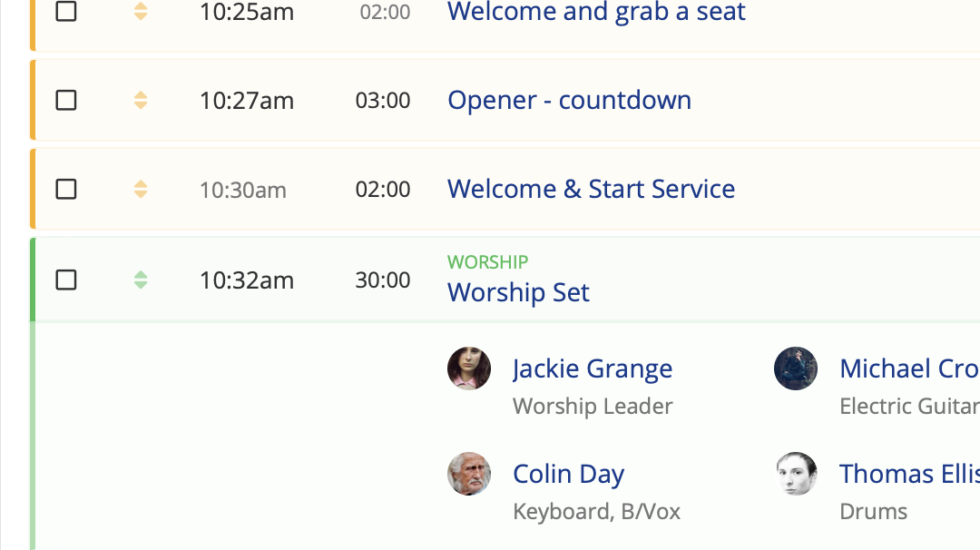Open Jackie Grange's name link
The height and width of the screenshot is (550, 980).
593,368
